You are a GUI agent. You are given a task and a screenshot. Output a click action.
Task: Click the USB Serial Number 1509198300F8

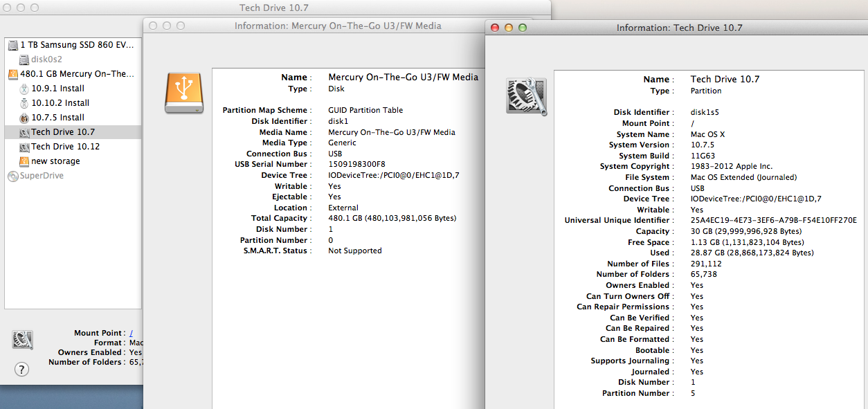pos(356,165)
